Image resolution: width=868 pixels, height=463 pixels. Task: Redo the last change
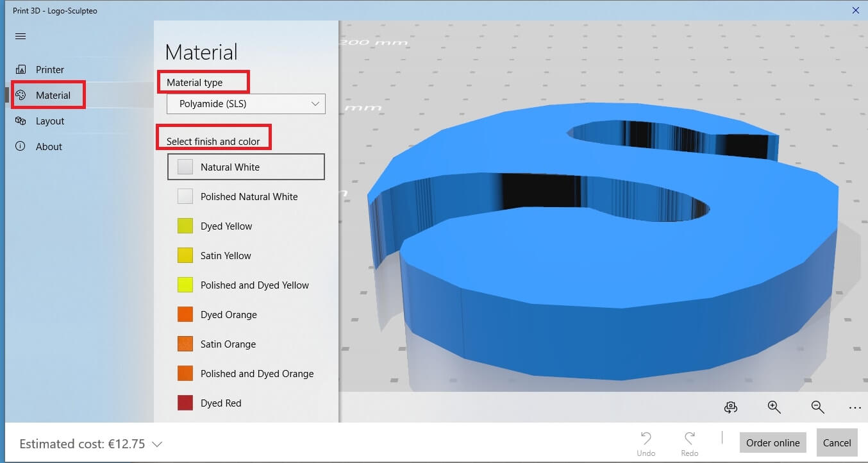tap(689, 442)
